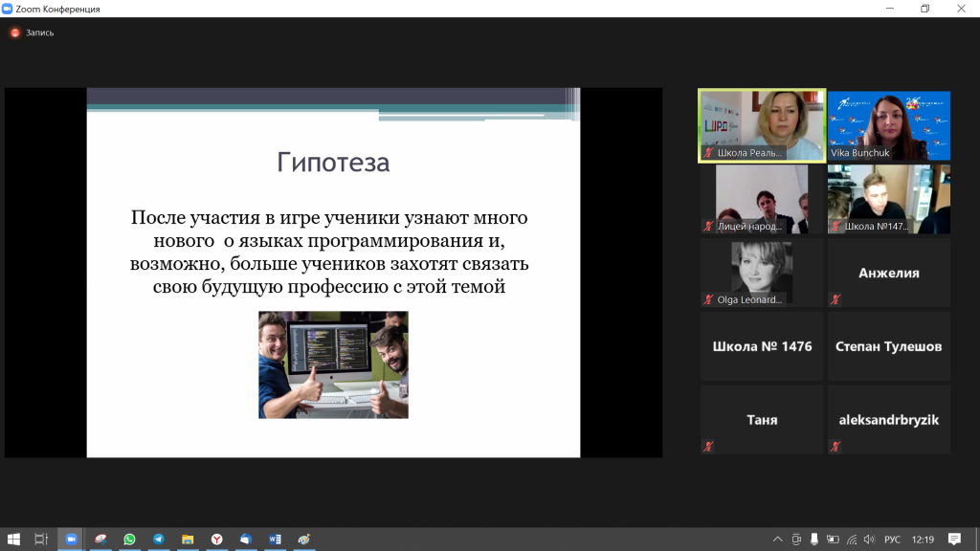The width and height of the screenshot is (980, 551).
Task: Open the notification Action Center
Action: pos(954,540)
